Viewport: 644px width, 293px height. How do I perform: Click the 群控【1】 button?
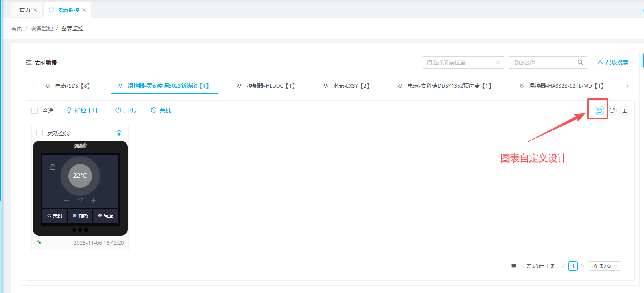point(82,110)
